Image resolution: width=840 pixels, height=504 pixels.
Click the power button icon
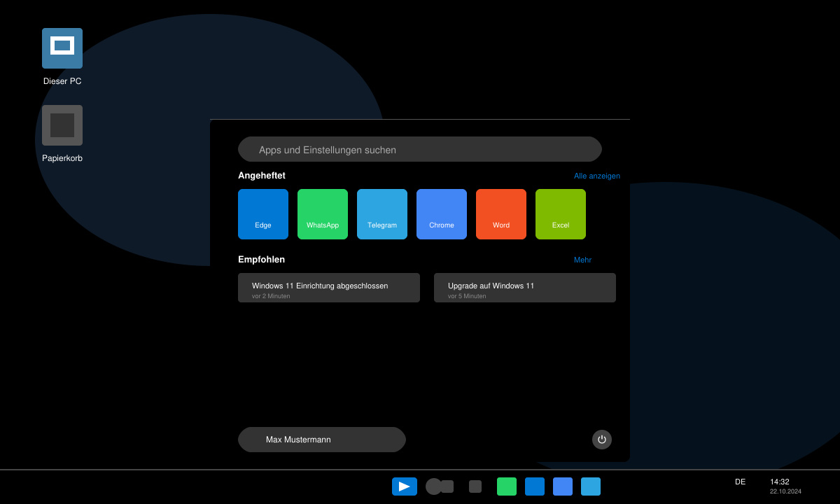pos(602,440)
